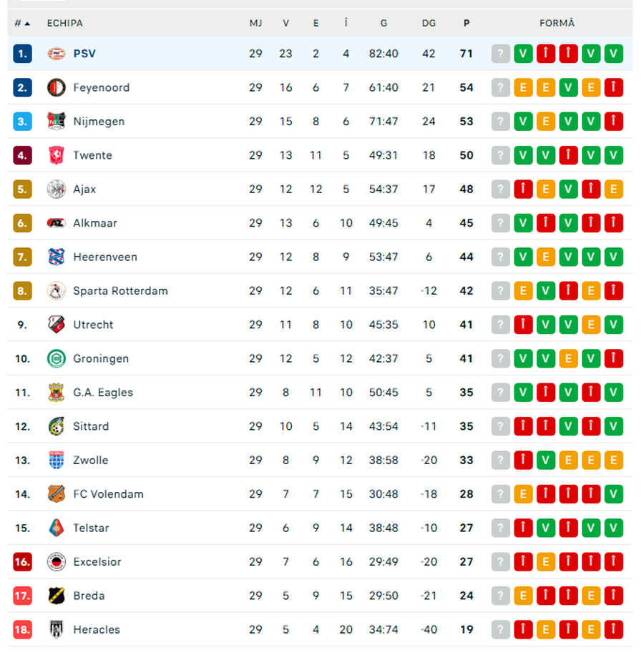644x655 pixels.
Task: Click Excelsior's red rank 16 badge
Action: [x=22, y=562]
